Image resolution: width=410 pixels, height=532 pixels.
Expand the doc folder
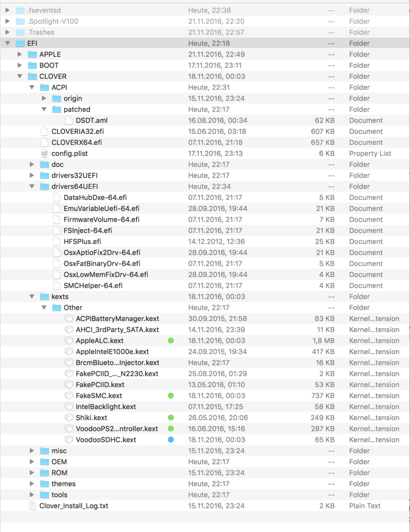32,165
